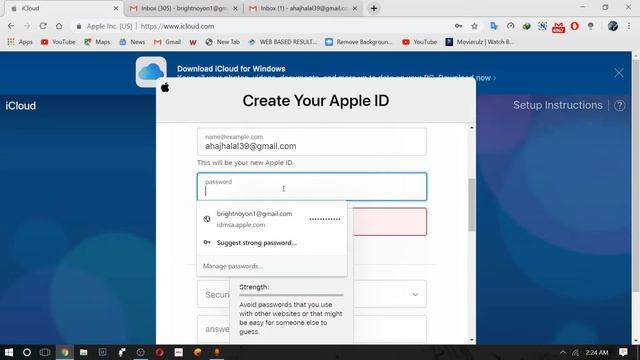Show hidden system tray icons
Screen dimensions: 640x360
point(563,352)
